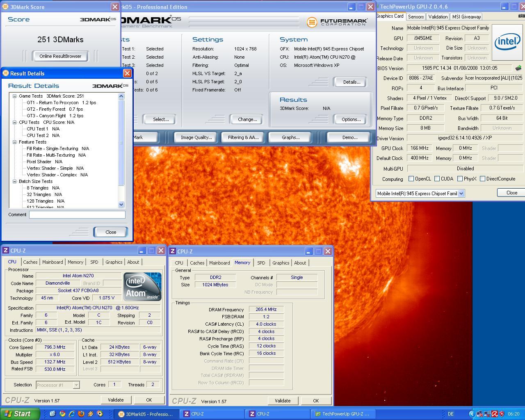Click OK in Memory CPU-Z window
The image size is (525, 420).
point(316,401)
